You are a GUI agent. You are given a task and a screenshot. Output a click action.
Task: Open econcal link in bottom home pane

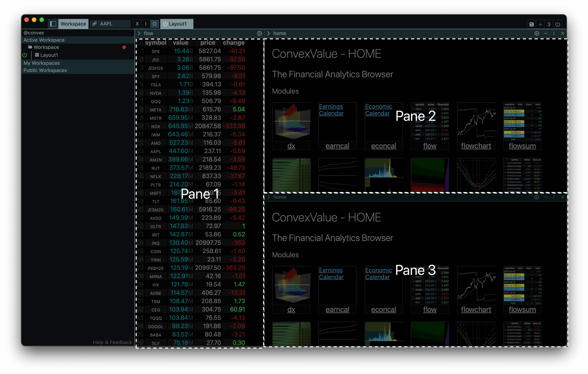point(383,310)
